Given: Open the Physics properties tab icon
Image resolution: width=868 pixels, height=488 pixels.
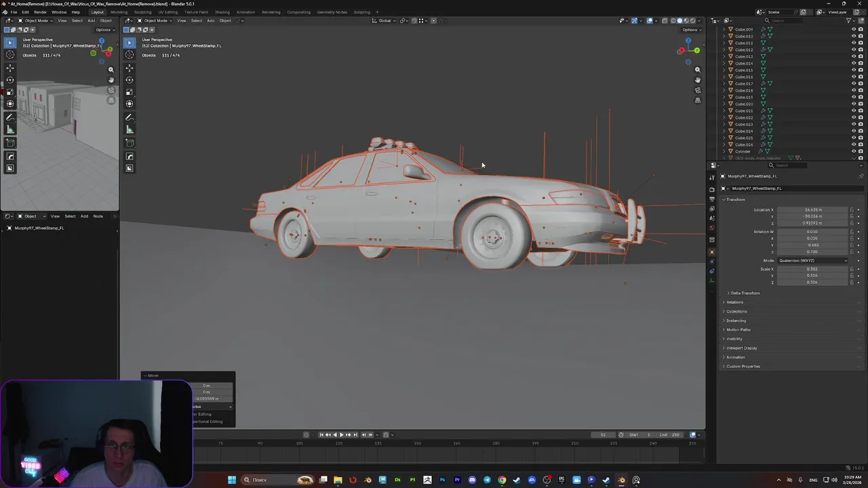Looking at the screenshot, I should [712, 262].
